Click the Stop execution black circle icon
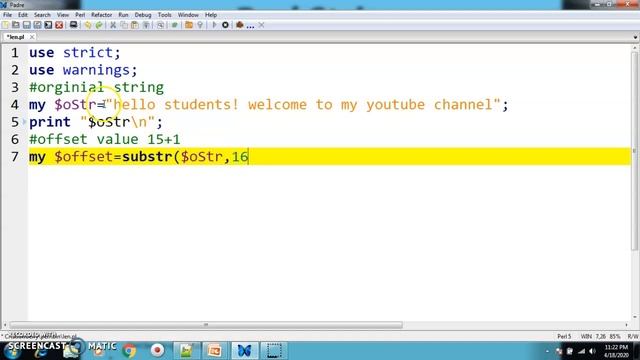Image resolution: width=640 pixels, height=360 pixels. click(x=225, y=25)
